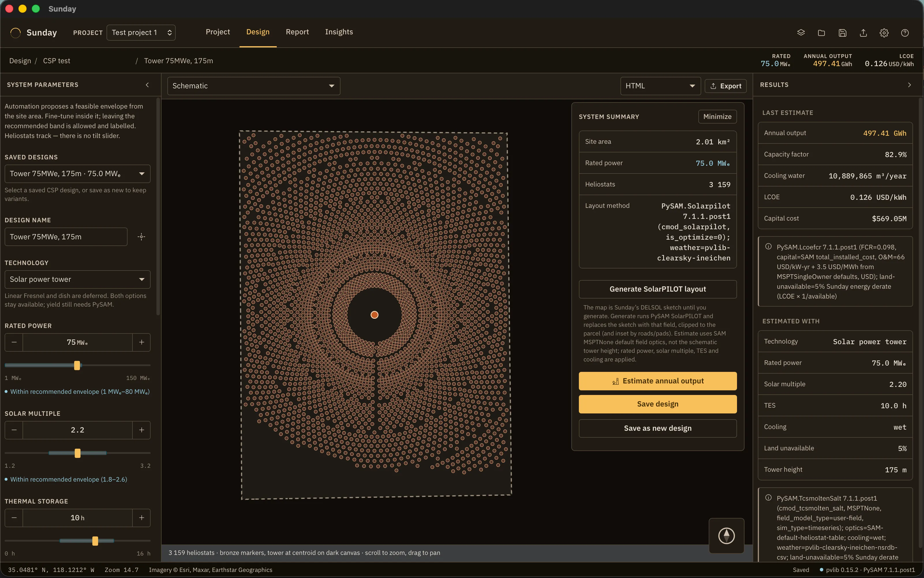Open the Schematic view dropdown
Image resolution: width=924 pixels, height=578 pixels.
click(x=254, y=86)
